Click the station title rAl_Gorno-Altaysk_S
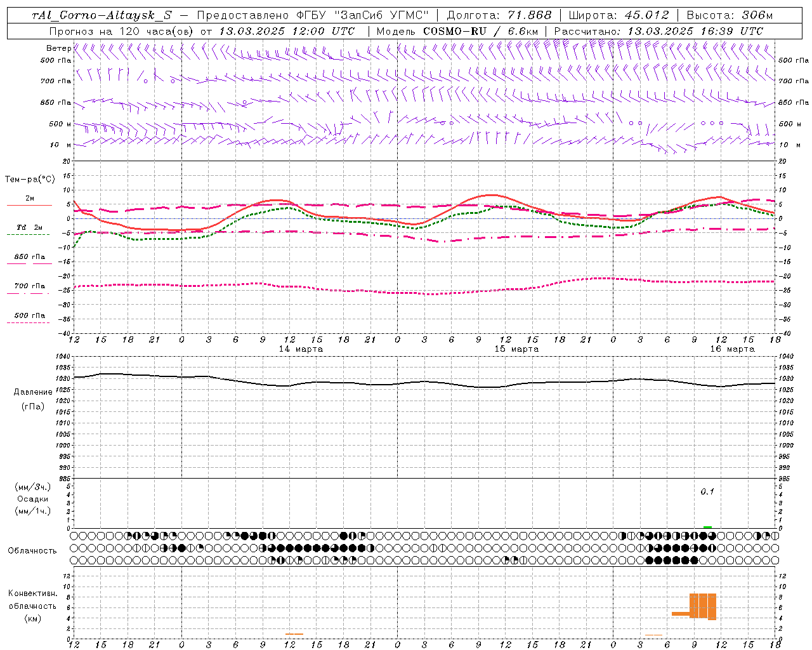Image resolution: width=812 pixels, height=650 pixels. pyautogui.click(x=101, y=15)
